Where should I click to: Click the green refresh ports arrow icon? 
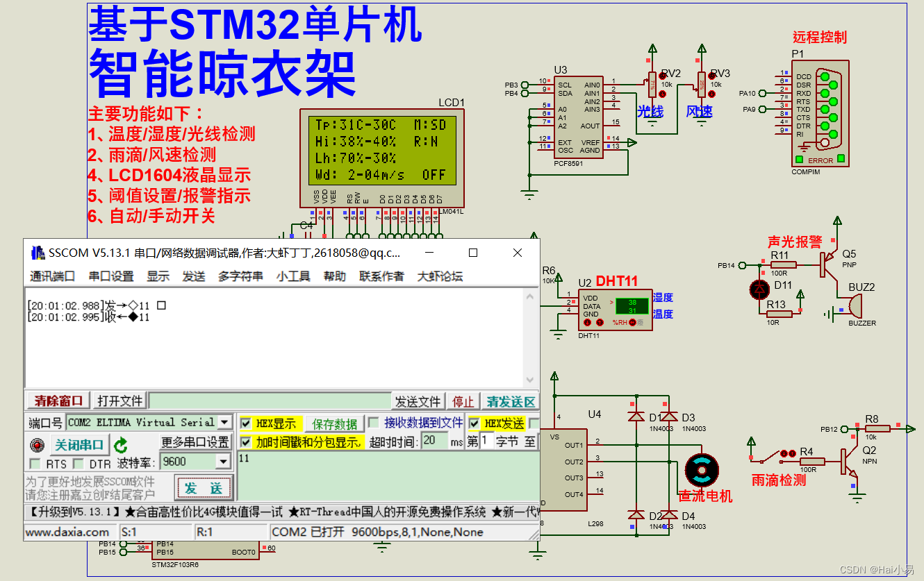click(121, 445)
